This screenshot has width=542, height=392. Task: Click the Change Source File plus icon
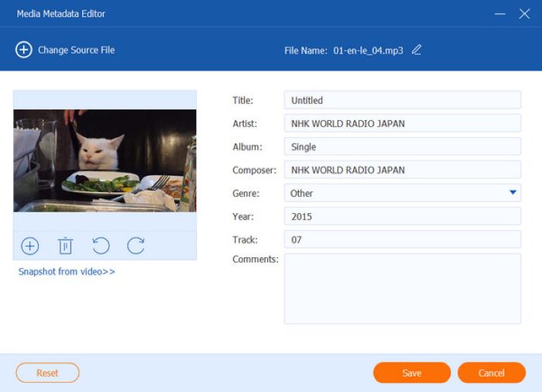pyautogui.click(x=23, y=50)
